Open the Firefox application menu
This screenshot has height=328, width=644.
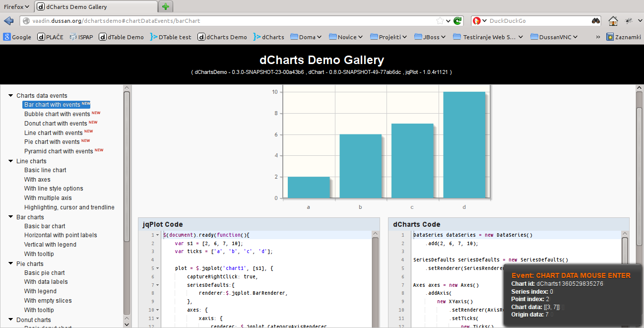tap(16, 6)
